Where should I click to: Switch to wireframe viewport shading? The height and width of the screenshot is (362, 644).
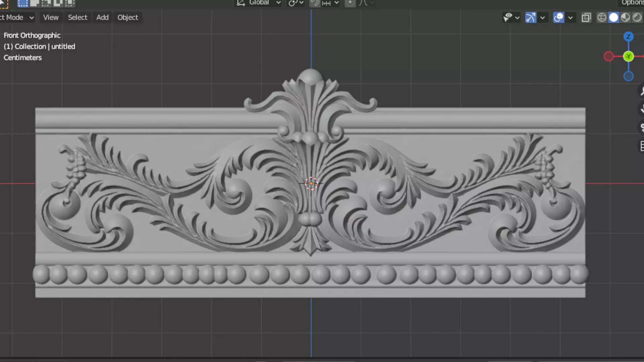point(602,17)
